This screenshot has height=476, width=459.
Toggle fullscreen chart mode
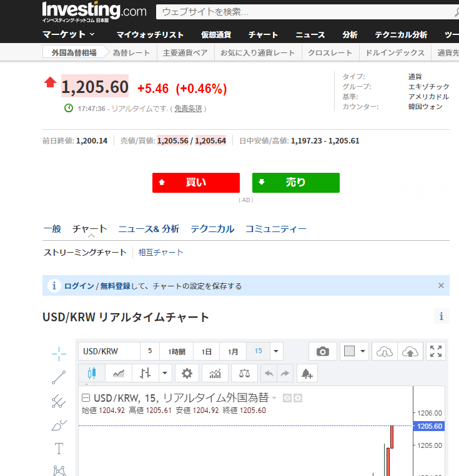point(435,351)
